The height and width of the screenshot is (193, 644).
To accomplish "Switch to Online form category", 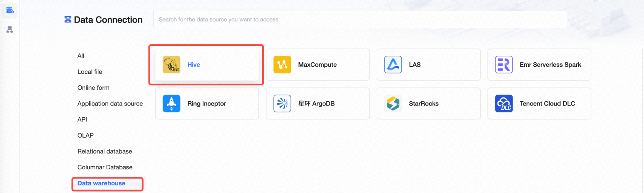I will 94,88.
